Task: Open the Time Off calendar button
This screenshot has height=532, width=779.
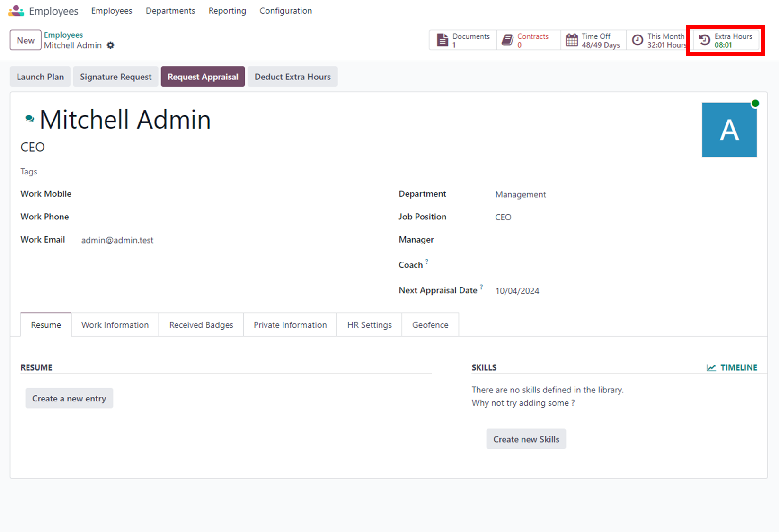Action: [x=593, y=40]
